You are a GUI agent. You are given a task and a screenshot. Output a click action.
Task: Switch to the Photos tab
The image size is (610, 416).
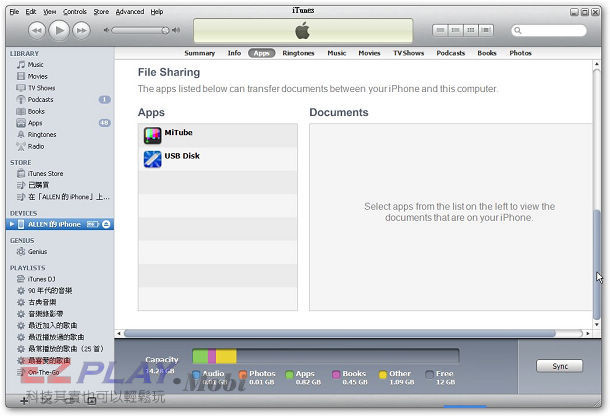[520, 53]
